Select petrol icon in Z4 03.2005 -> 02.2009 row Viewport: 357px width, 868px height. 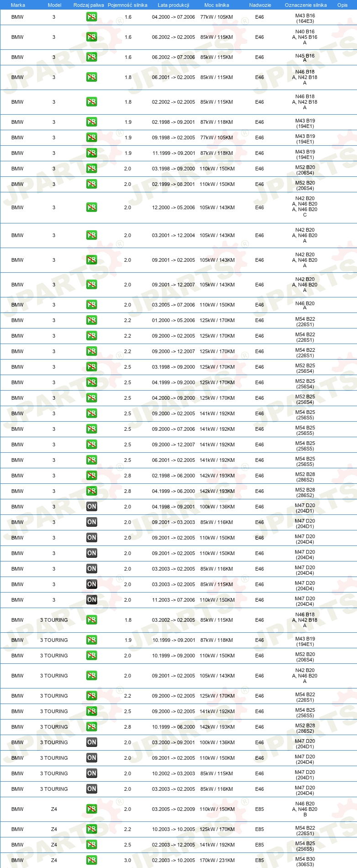pos(92,809)
